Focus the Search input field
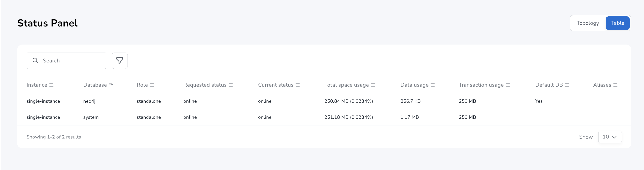 [67, 61]
